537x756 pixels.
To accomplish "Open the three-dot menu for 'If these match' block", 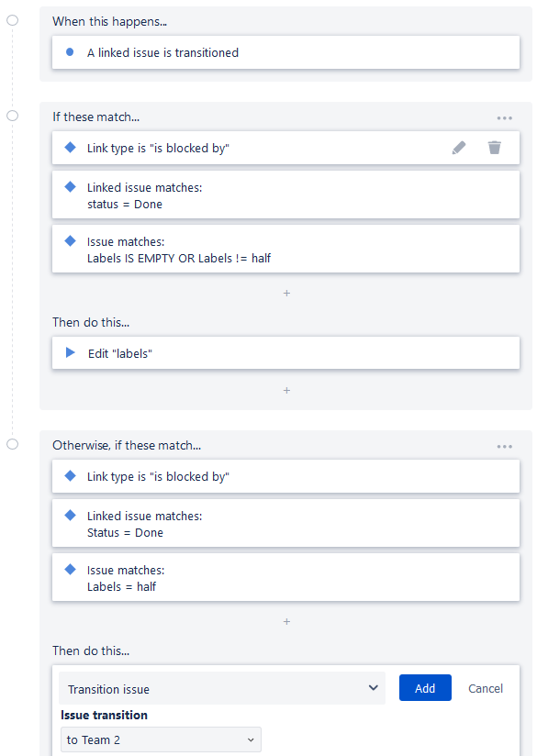I will point(505,118).
